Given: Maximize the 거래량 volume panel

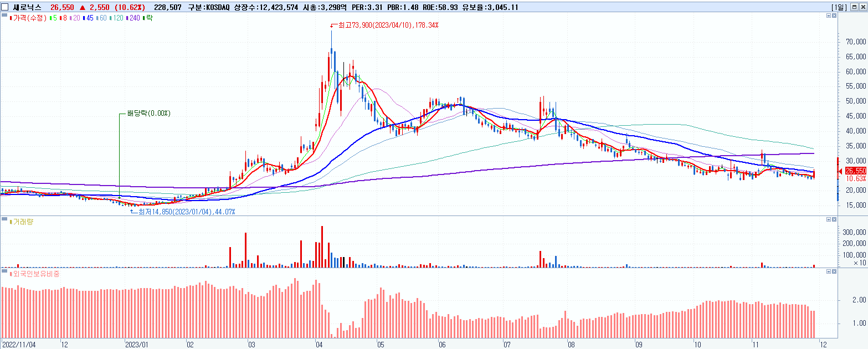Looking at the screenshot, I should tap(829, 220).
